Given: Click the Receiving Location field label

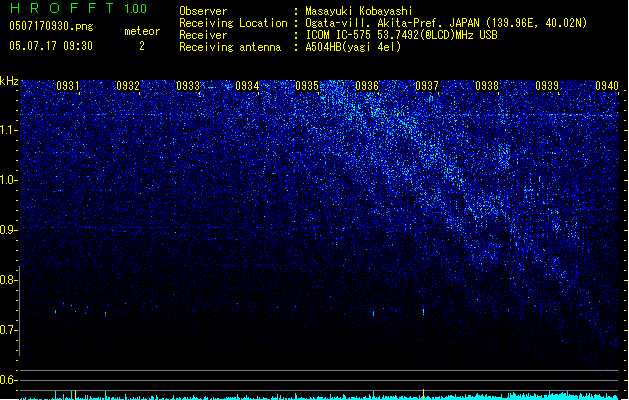Looking at the screenshot, I should 233,23.
